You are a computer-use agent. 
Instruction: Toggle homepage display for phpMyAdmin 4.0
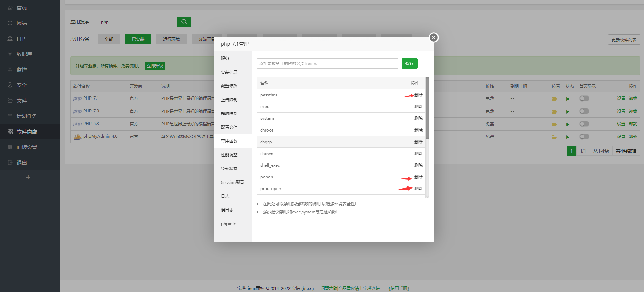point(584,137)
